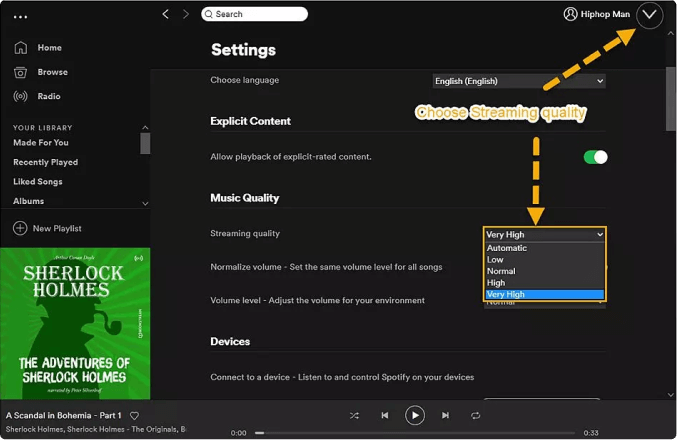677x440 pixels.
Task: Toggle shuffle playback
Action: 354,415
